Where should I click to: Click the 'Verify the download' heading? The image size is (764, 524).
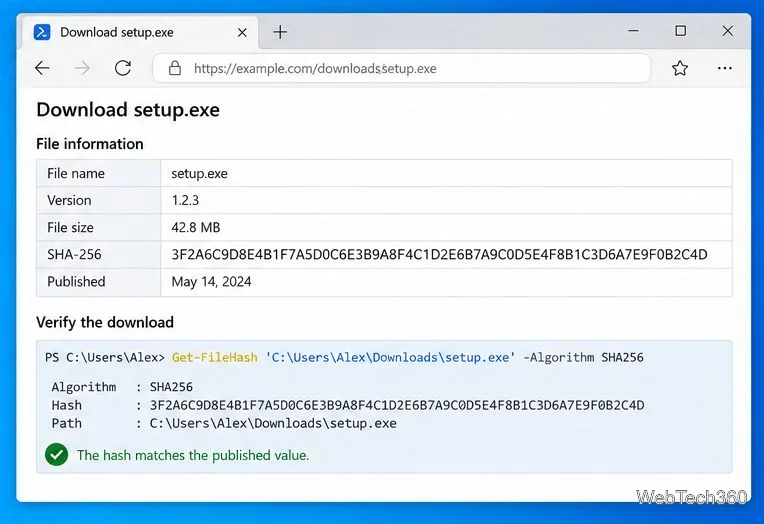pyautogui.click(x=105, y=322)
